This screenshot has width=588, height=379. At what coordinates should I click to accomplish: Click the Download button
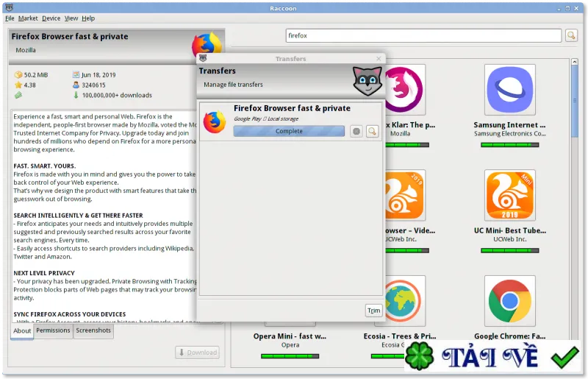point(197,353)
